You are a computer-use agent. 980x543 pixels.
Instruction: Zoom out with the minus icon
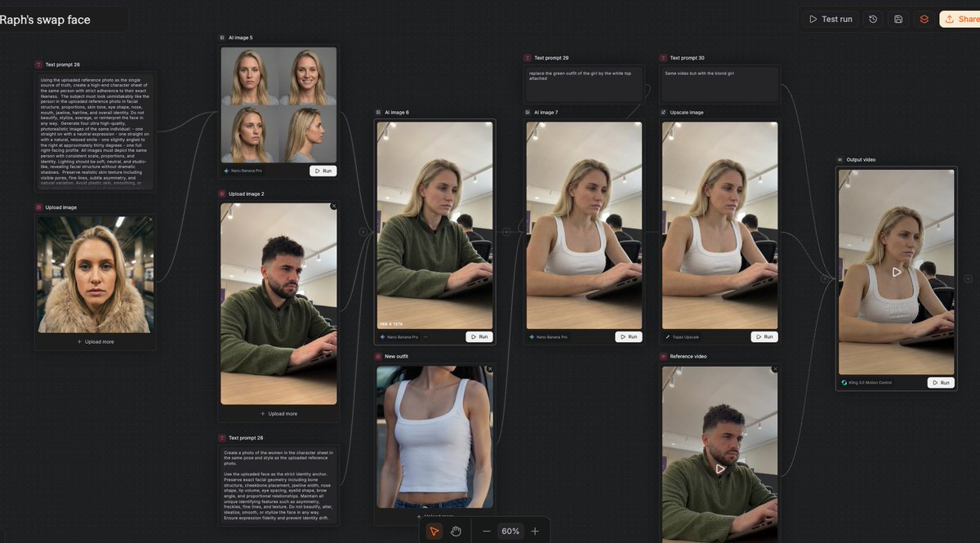(x=487, y=531)
